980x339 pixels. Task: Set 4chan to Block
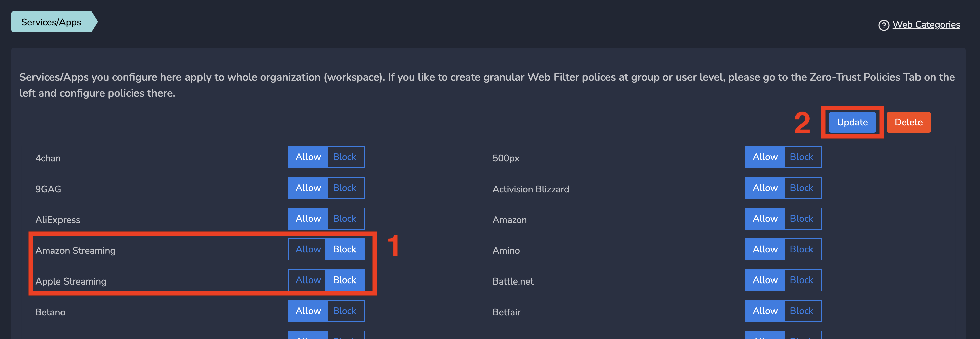(345, 157)
